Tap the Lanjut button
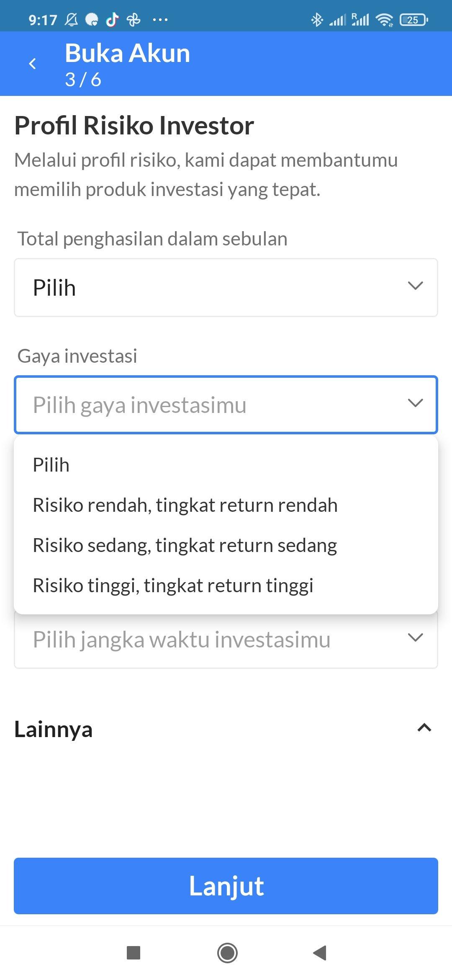This screenshot has width=452, height=980. pos(226,886)
